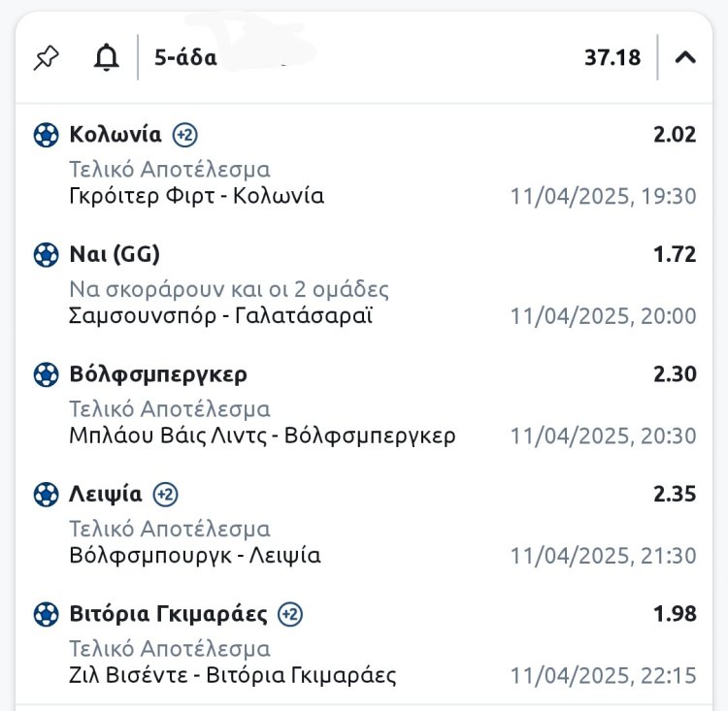Screen dimensions: 728x711
Task: Open the Γκρόιτερ Φιρτ - Κολωνία match
Action: [x=197, y=196]
